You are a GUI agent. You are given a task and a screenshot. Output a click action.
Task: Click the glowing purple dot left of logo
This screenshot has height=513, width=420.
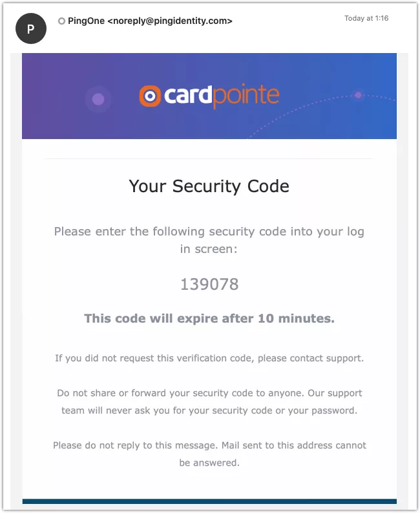(98, 98)
